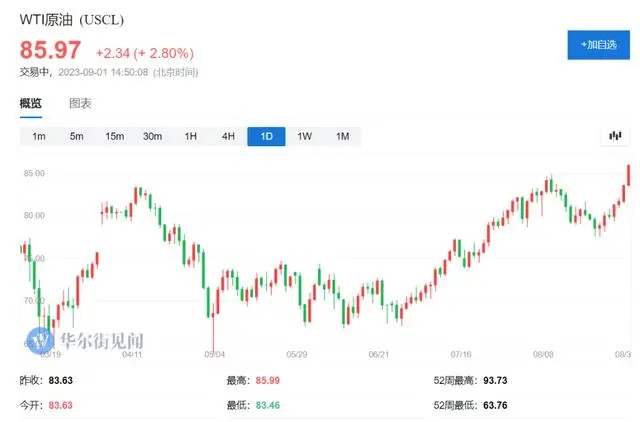Select the 15m interval
The height and width of the screenshot is (422, 640).
point(115,136)
